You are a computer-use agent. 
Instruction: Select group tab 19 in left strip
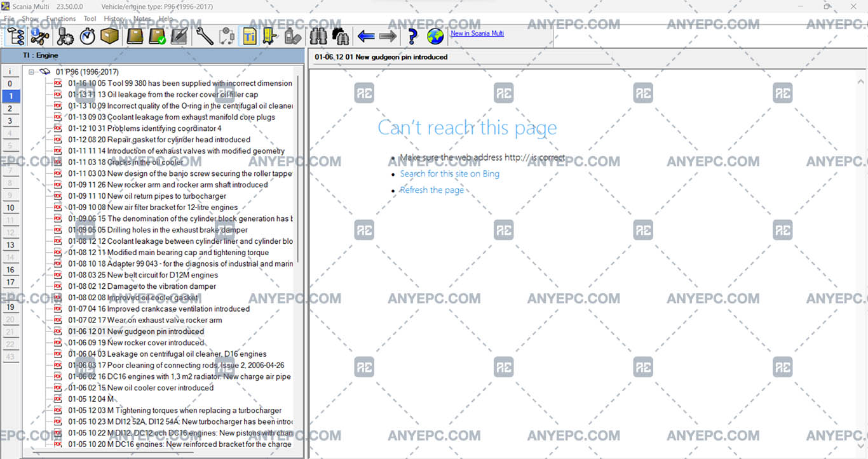tap(10, 307)
